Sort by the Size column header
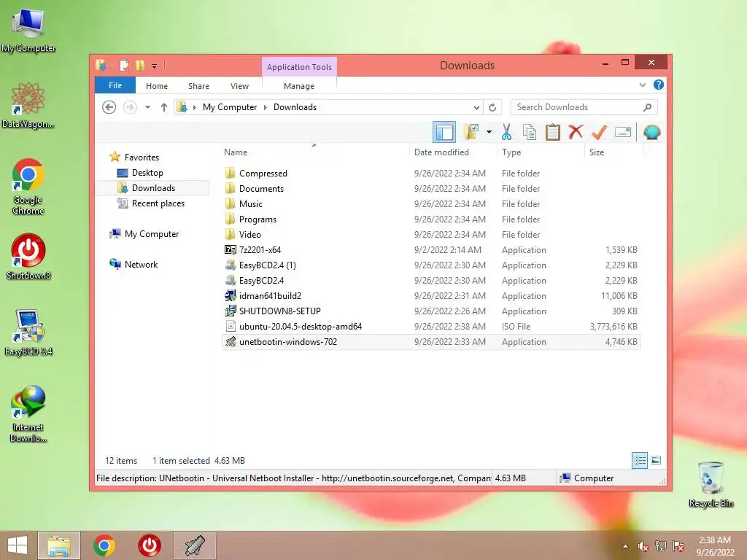 (x=614, y=152)
